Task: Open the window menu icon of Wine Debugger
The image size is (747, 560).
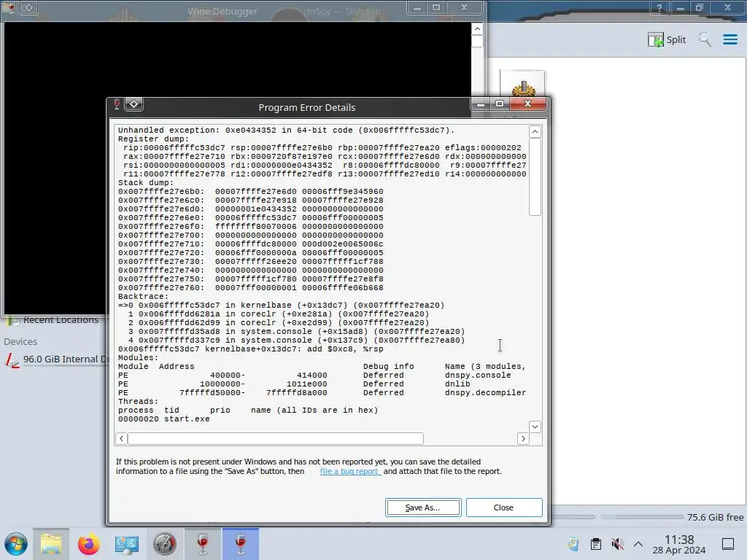Action: [x=9, y=7]
